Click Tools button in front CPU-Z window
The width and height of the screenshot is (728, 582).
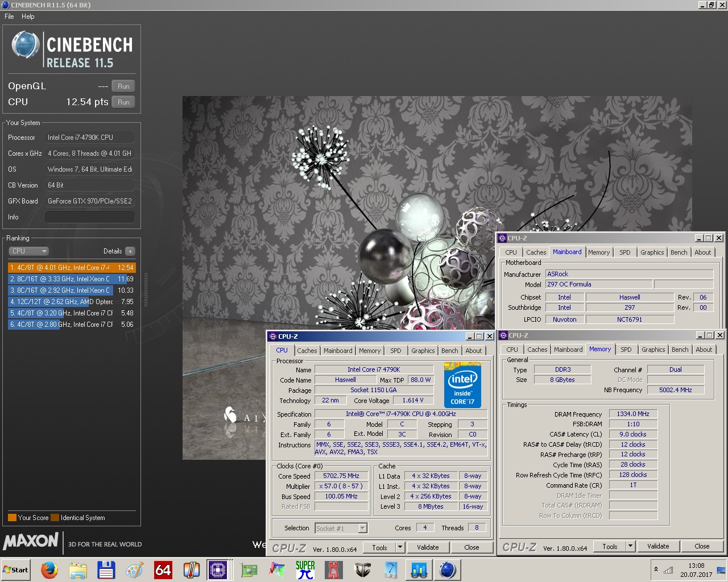coord(380,548)
